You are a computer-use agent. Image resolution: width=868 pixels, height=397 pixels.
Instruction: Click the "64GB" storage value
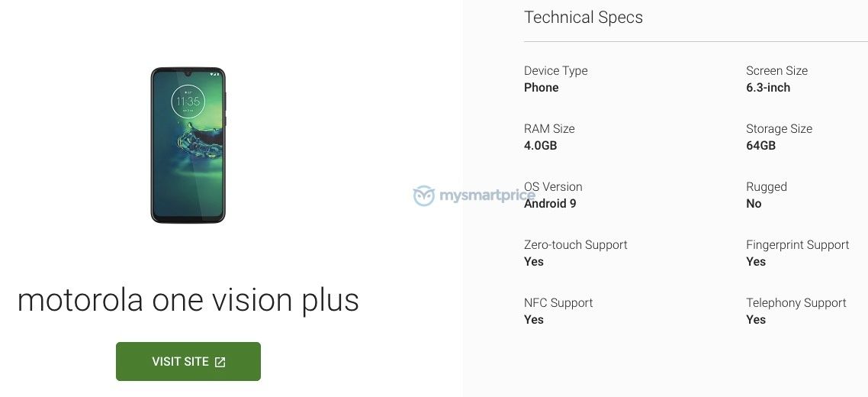(760, 146)
